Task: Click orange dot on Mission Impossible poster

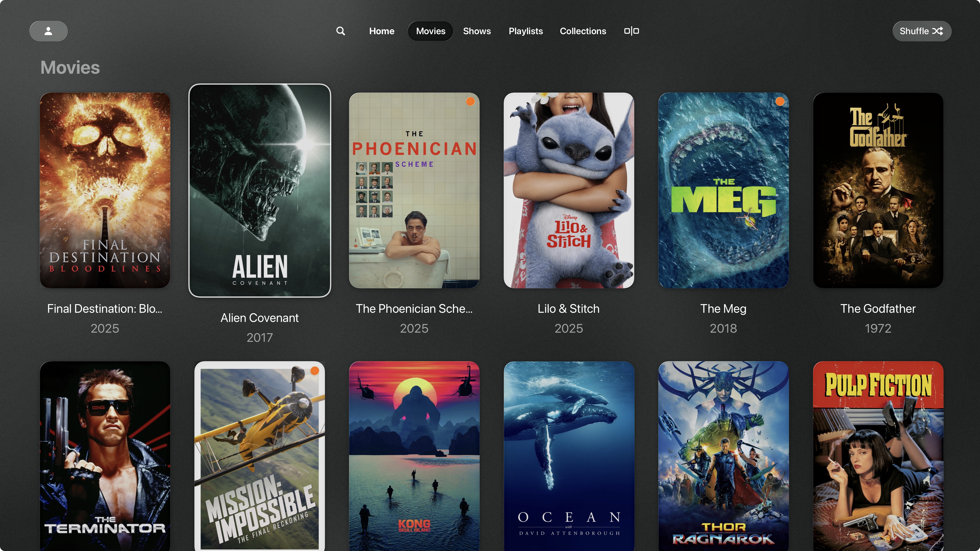Action: [315, 371]
